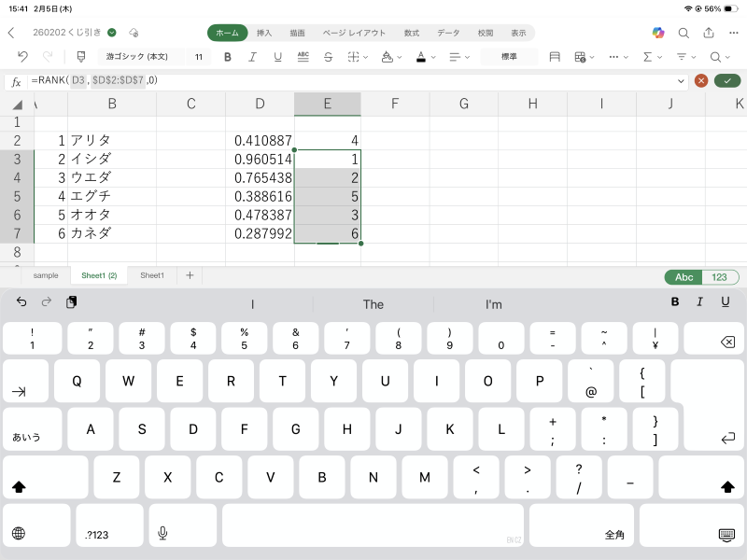The height and width of the screenshot is (560, 747).
Task: Apply strikethrough from the ribbon
Action: pos(328,57)
